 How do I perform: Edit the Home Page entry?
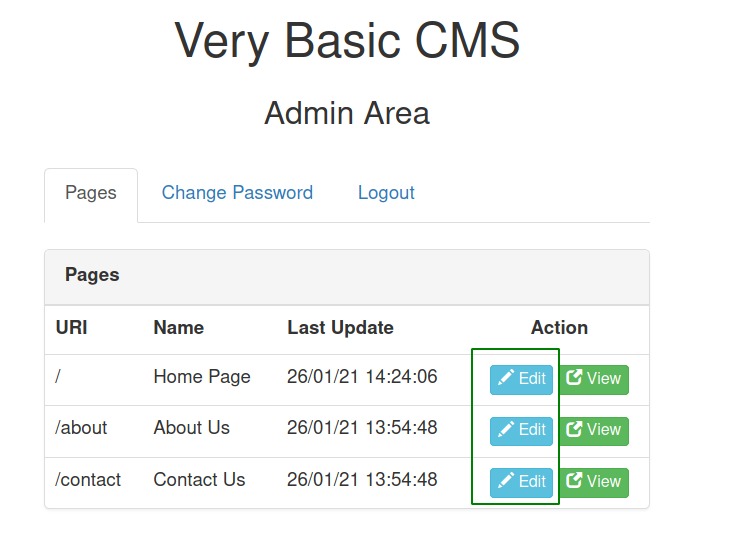click(x=521, y=379)
